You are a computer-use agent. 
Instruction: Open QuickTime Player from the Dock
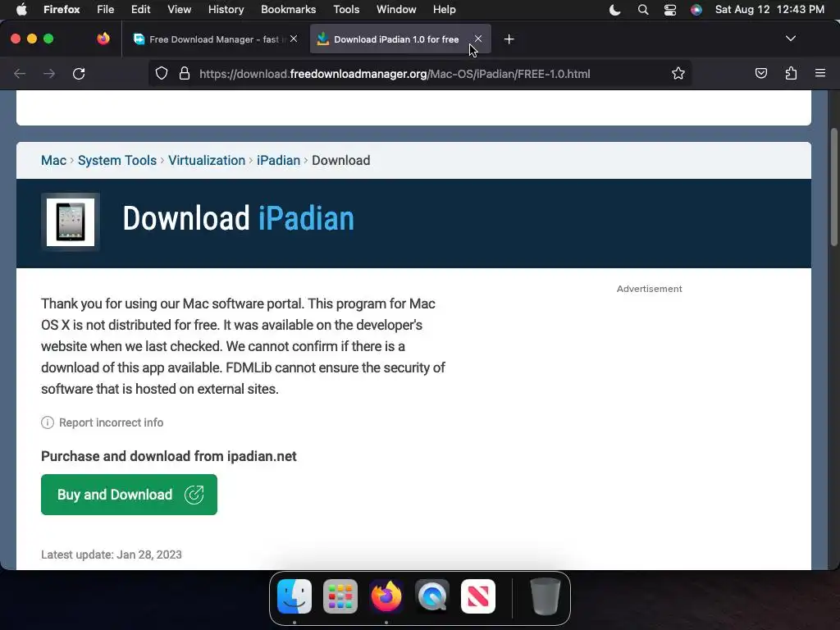[432, 596]
